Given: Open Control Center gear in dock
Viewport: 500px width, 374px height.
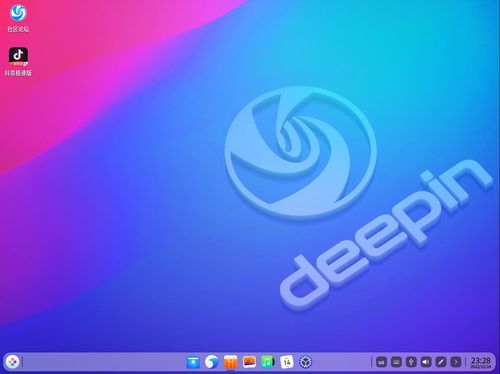Looking at the screenshot, I should [305, 362].
